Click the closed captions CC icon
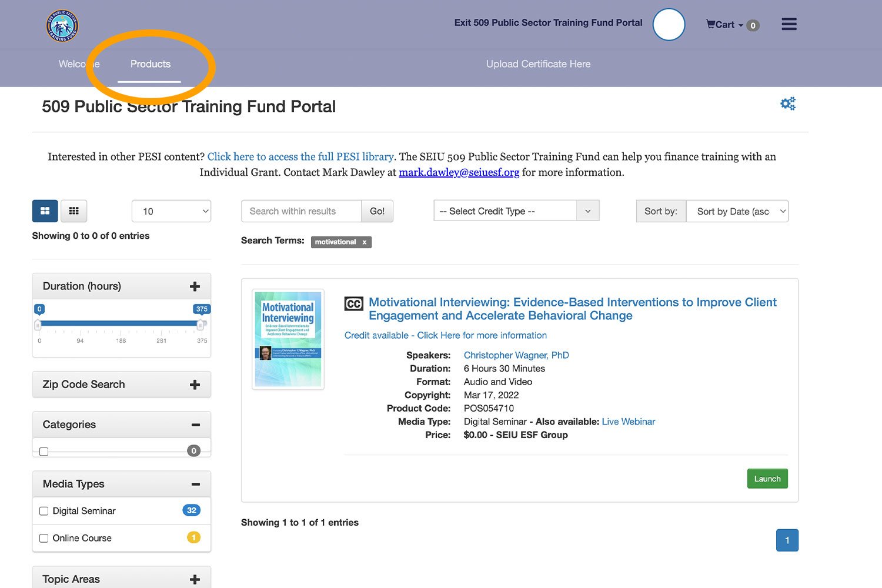The image size is (882, 588). (x=353, y=303)
